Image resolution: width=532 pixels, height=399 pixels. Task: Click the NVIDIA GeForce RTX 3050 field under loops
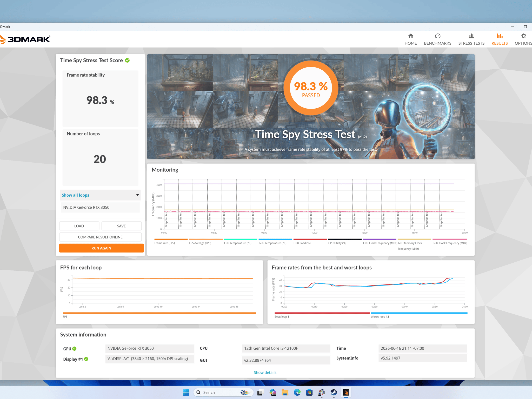click(x=100, y=207)
